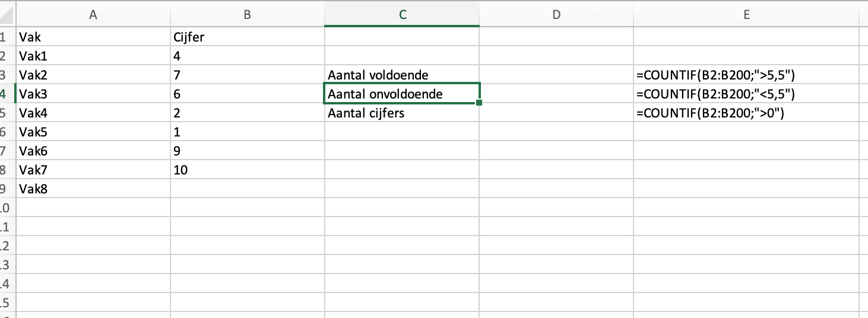Viewport: 868px width, 318px height.
Task: Select the 'Aantal cijfers' cell
Action: [402, 113]
